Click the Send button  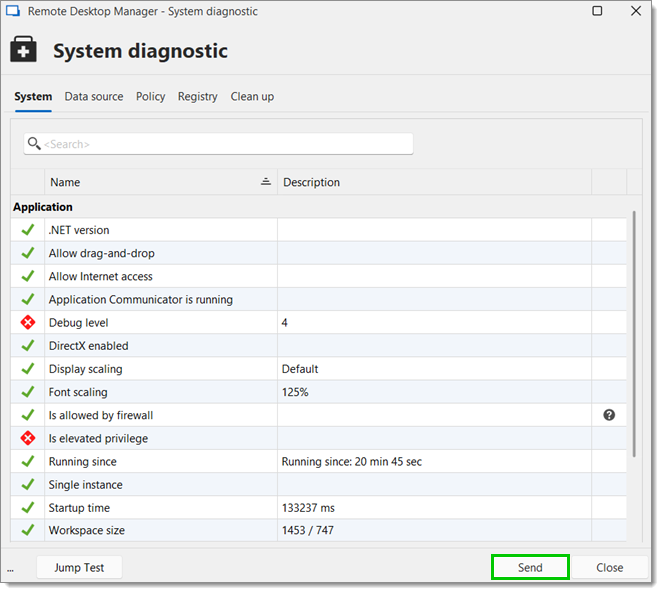(x=530, y=568)
